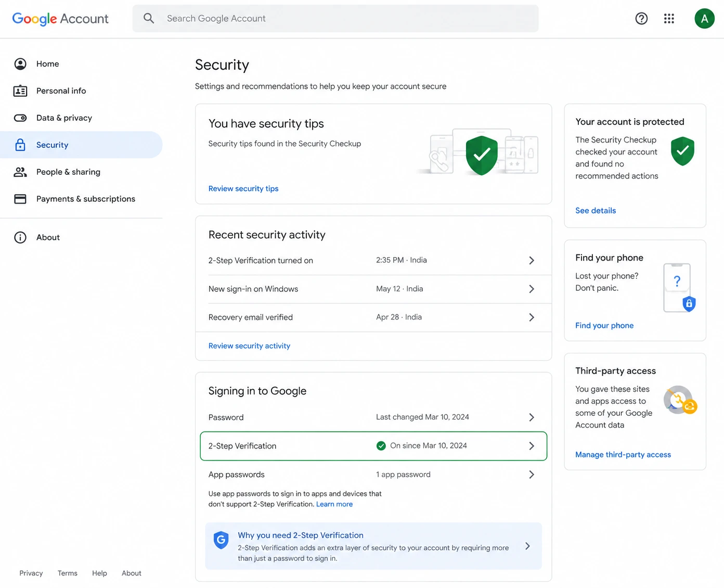Open the Terms footer link
724x588 pixels.
68,573
